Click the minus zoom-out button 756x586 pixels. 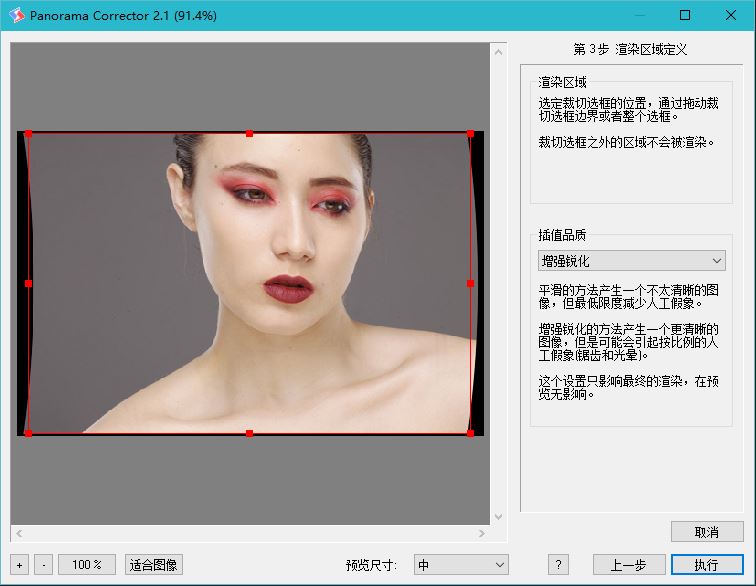(x=43, y=565)
